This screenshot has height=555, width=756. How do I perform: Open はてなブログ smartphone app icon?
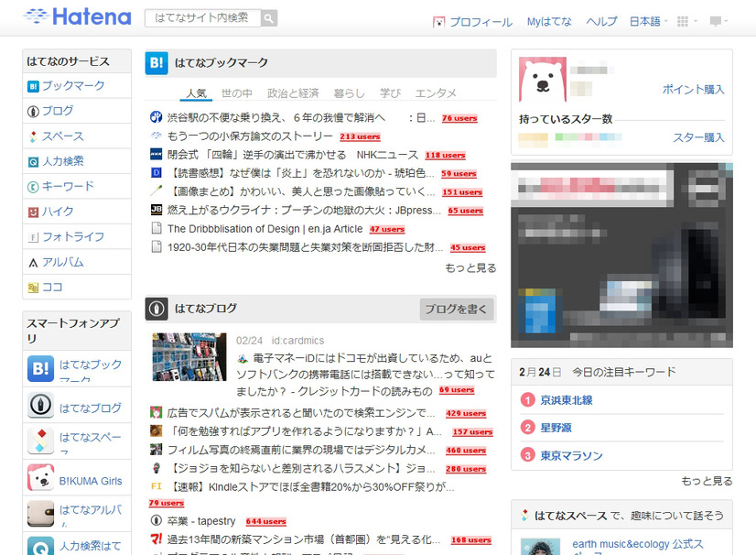click(x=40, y=405)
